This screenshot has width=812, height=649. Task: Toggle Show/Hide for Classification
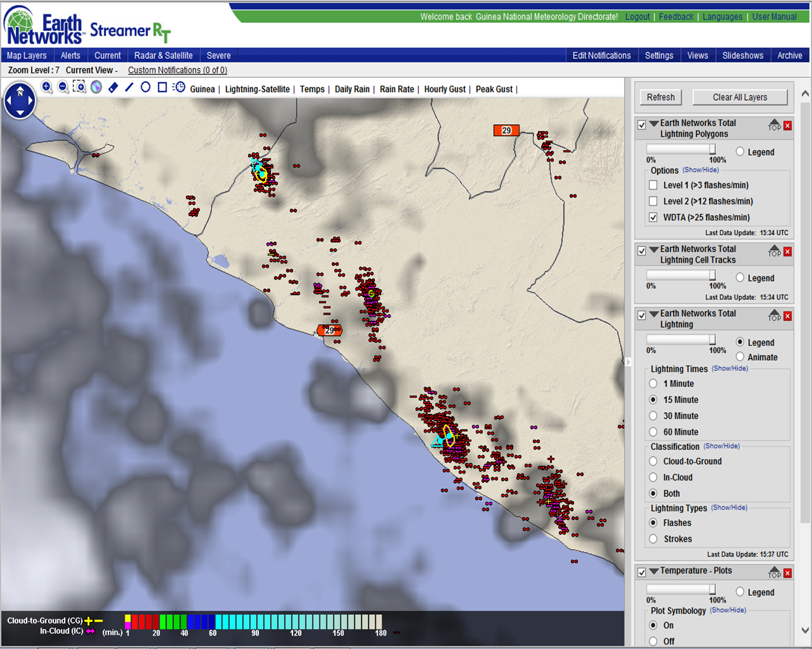tap(721, 446)
